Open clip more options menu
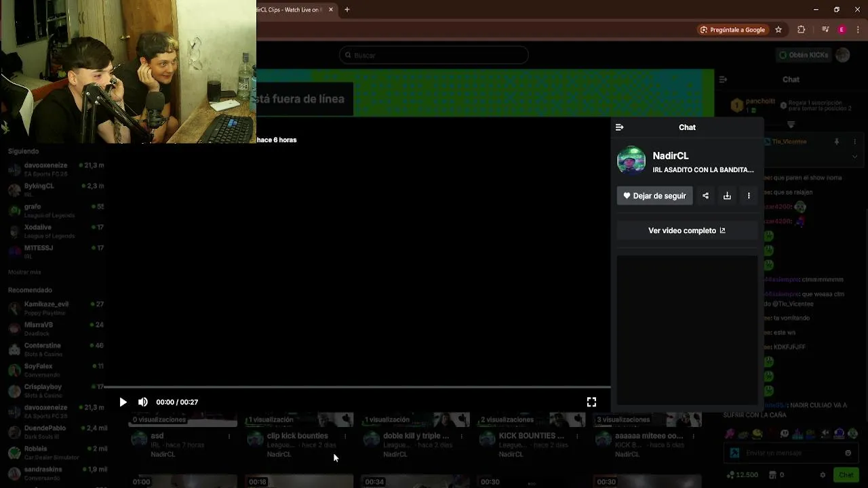Image resolution: width=868 pixels, height=488 pixels. click(749, 196)
